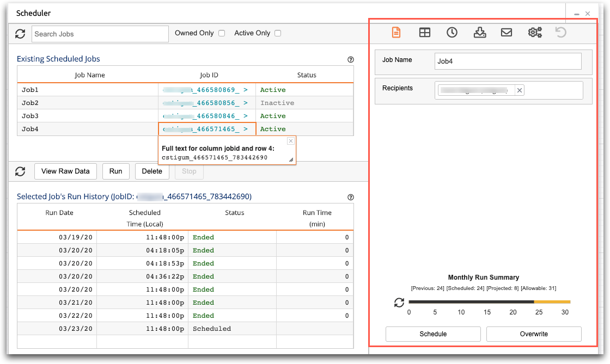Select the 04:18:05p run entry
Screen dimensions: 610x364
tap(165, 251)
